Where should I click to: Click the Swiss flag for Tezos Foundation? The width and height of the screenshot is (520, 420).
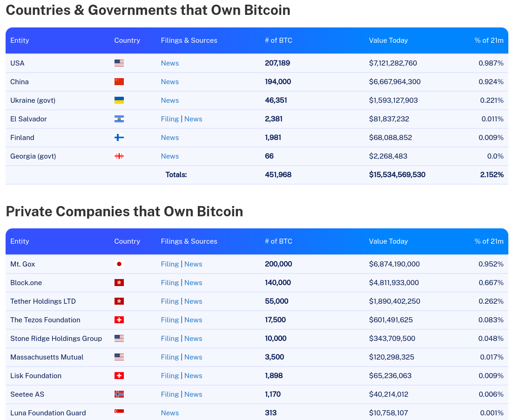(x=119, y=320)
